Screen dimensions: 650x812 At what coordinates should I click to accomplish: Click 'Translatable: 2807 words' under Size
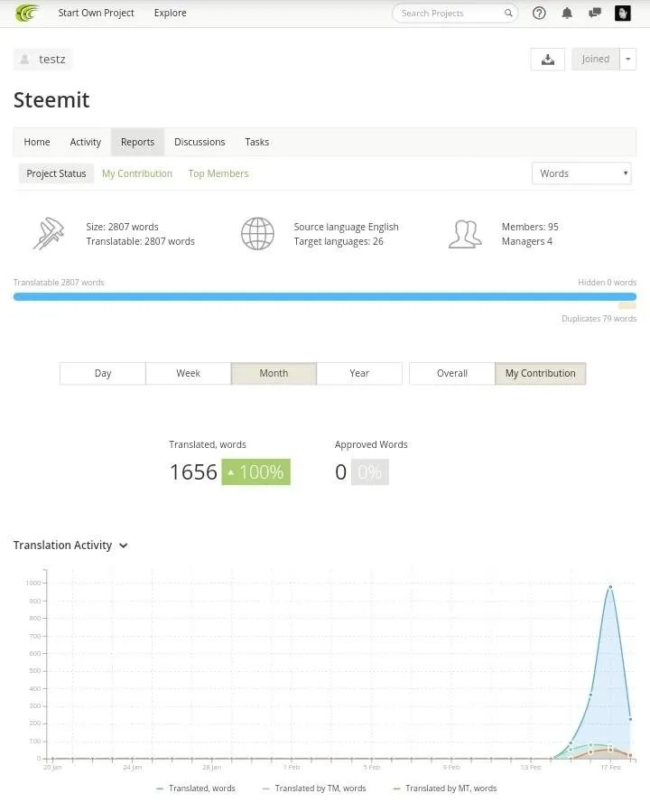click(x=140, y=241)
